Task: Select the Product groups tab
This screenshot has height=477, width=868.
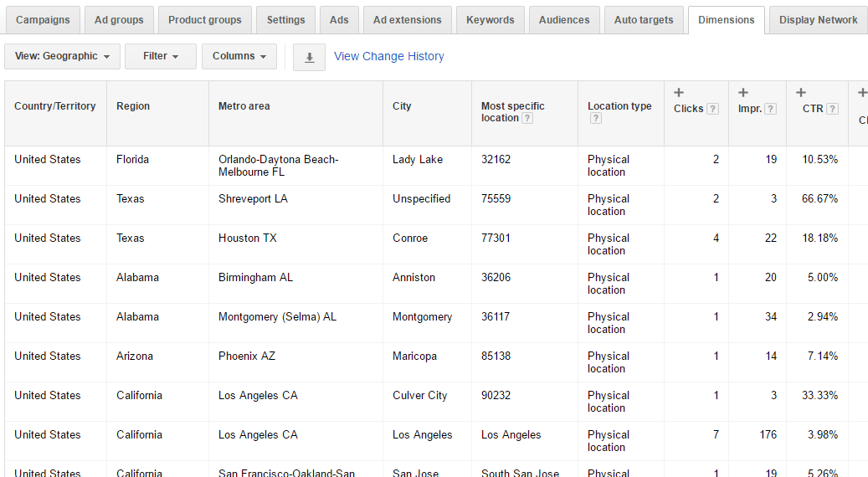Action: tap(204, 20)
